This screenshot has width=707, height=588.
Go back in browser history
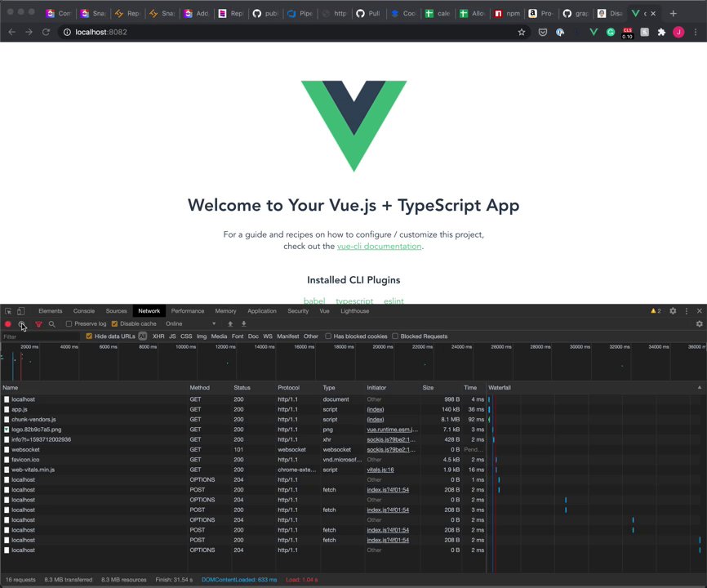pyautogui.click(x=12, y=32)
